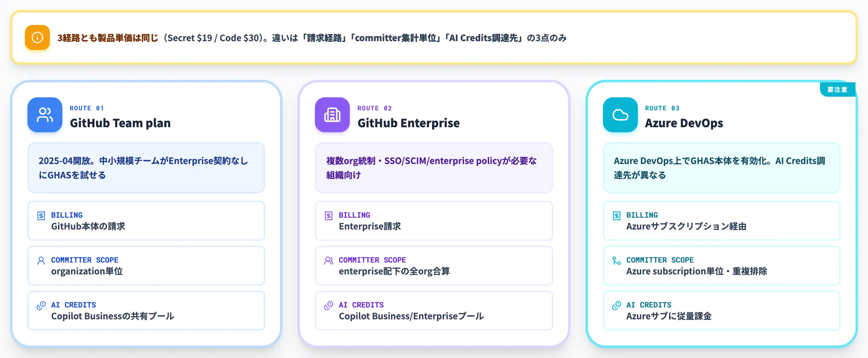Click the two-user committer icon in GitHub Enterprise card
Screen dimensions: 868x358
point(329,261)
